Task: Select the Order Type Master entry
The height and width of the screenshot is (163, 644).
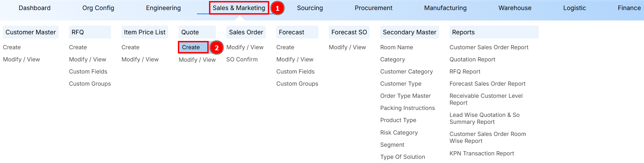Action: pos(405,96)
